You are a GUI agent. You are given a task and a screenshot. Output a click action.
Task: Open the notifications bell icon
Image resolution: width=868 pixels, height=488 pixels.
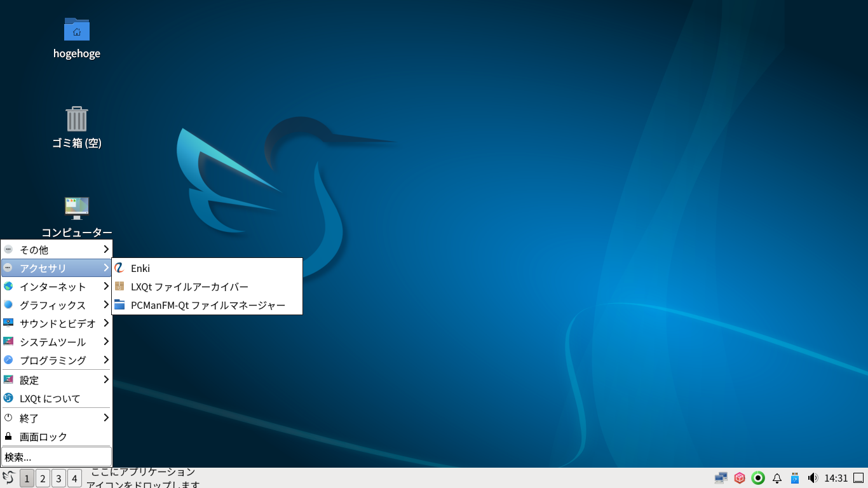point(776,478)
